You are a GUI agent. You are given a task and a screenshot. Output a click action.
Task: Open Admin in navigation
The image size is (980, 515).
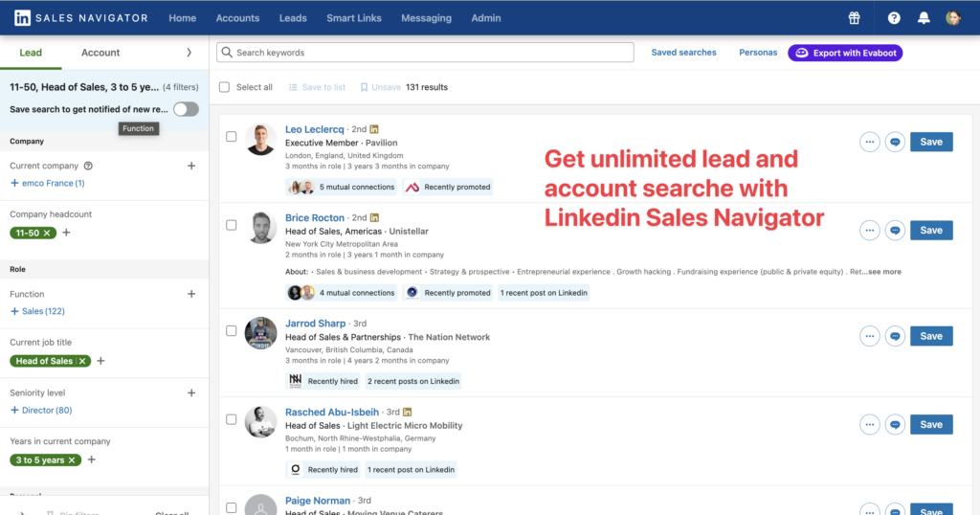(485, 18)
